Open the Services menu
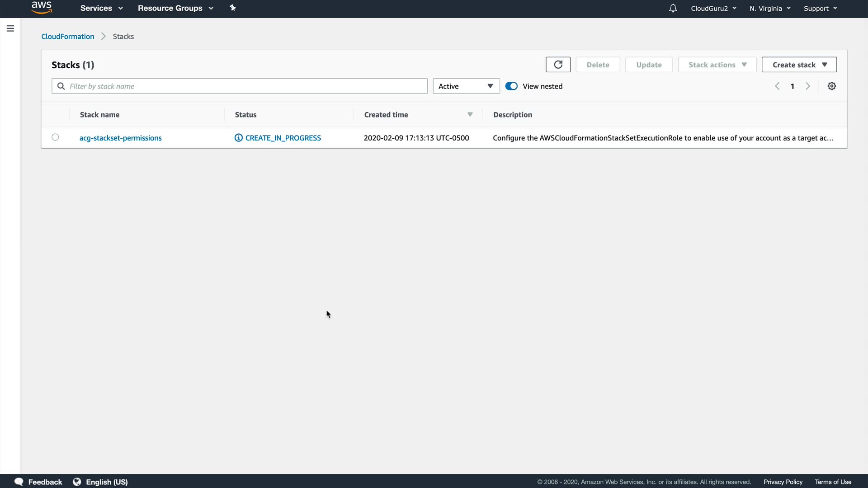The height and width of the screenshot is (488, 868). [101, 8]
